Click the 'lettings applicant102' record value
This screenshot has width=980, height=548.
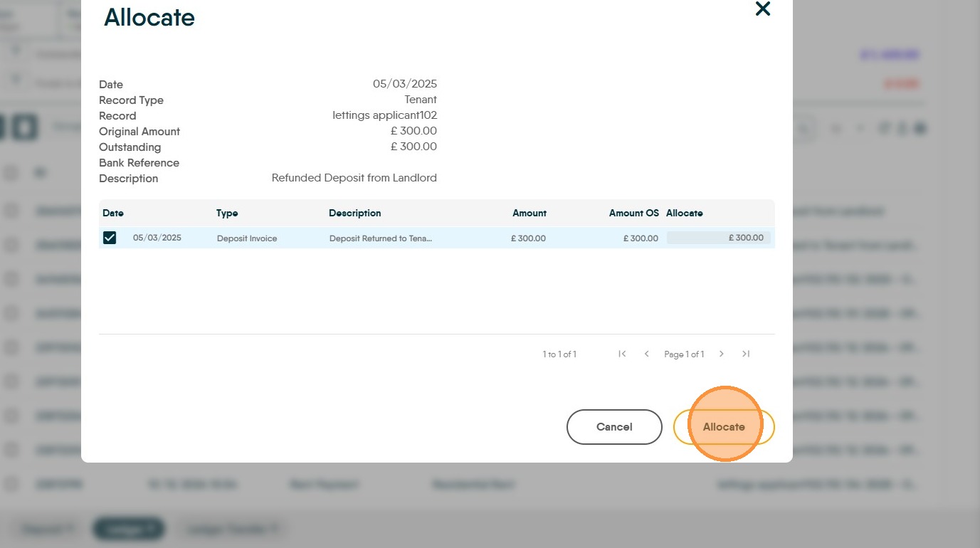(385, 115)
